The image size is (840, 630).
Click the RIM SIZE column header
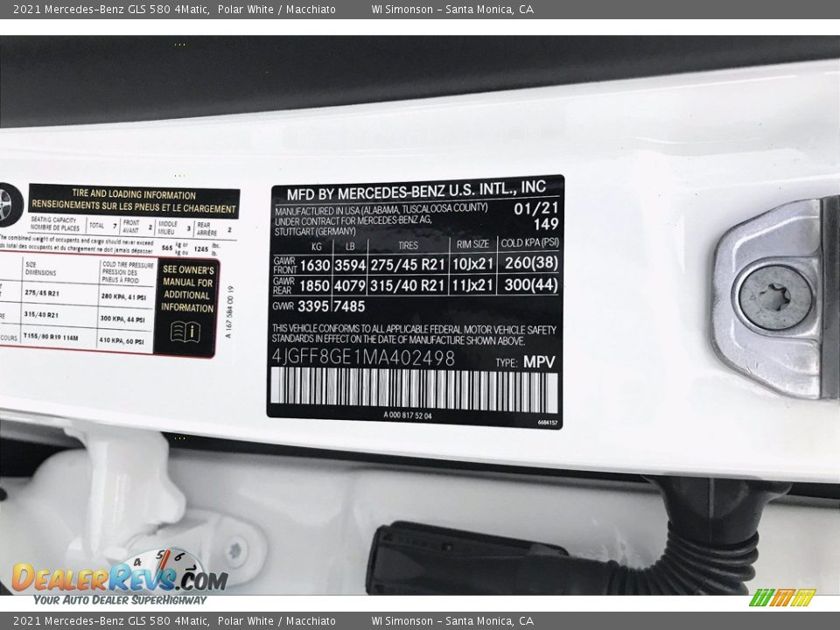point(472,244)
